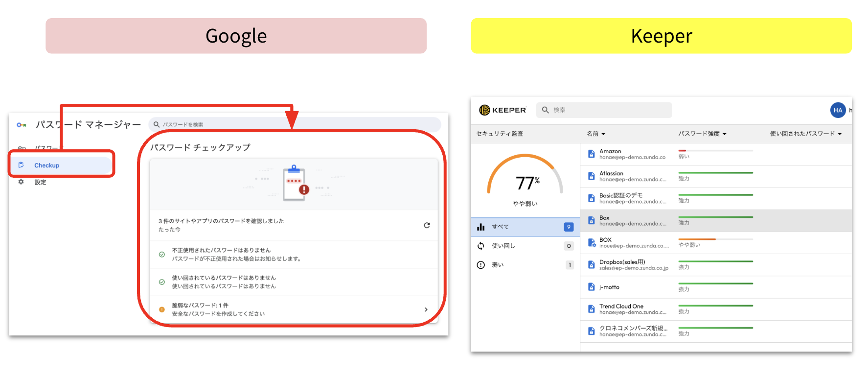
Task: Click the Dropbox(sales用) record name
Action: [622, 262]
